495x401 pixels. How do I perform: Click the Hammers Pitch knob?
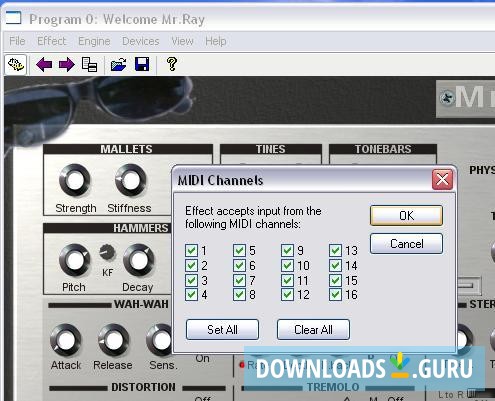click(75, 260)
